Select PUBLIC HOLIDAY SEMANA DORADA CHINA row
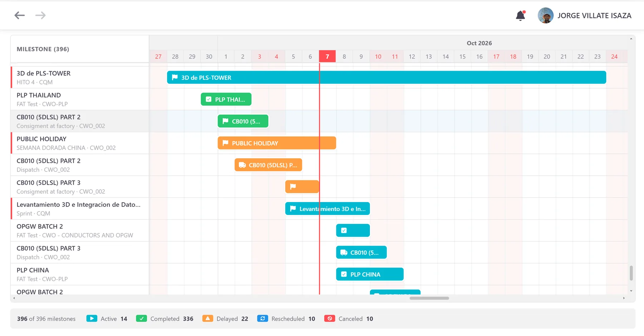The width and height of the screenshot is (644, 336). (80, 143)
